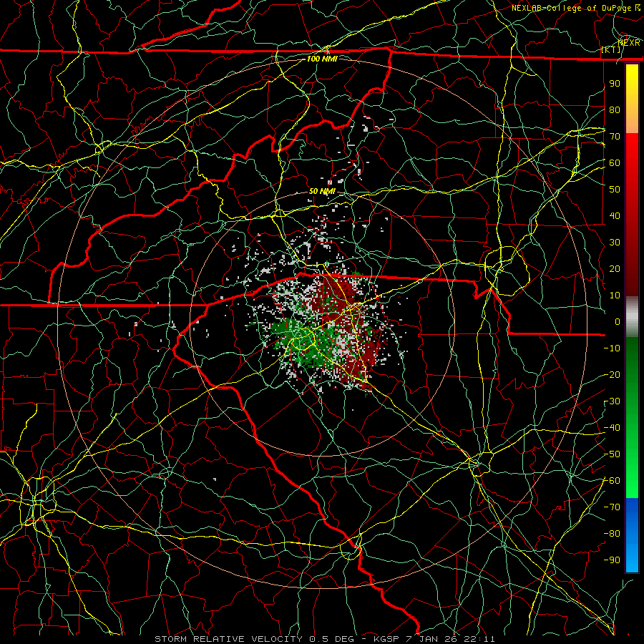Viewport: 644px width, 644px height.
Task: Click the 40 value on velocity scale
Action: pos(615,216)
